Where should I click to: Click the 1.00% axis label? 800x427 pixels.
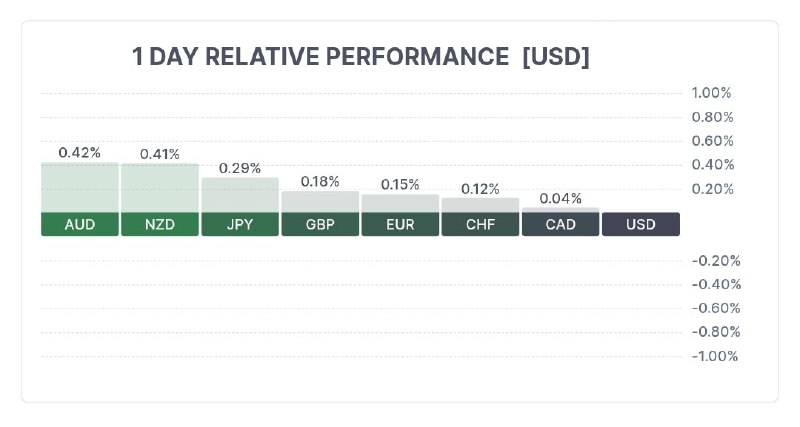pos(712,93)
